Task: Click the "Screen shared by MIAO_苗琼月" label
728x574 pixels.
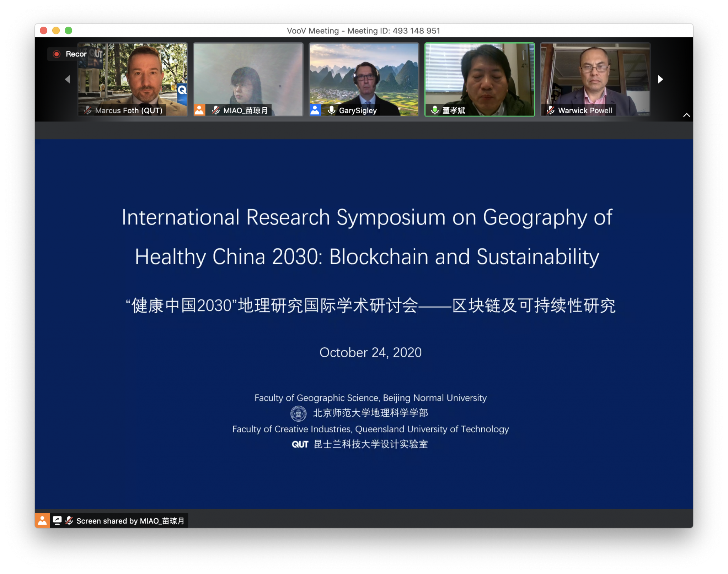Action: pyautogui.click(x=129, y=521)
